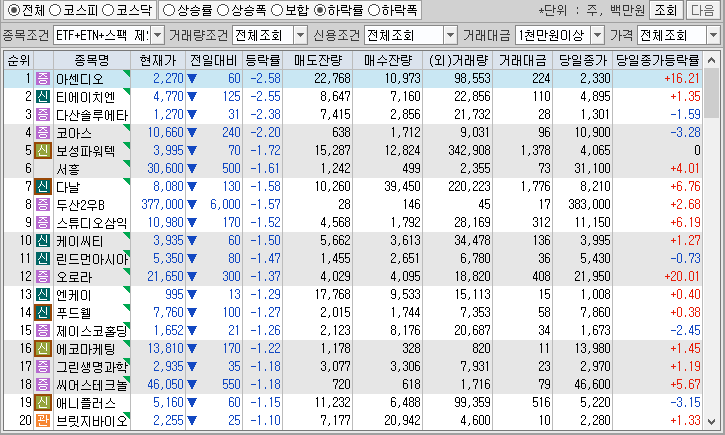This screenshot has height=435, width=725.
Task: Click the 증 badge icon for 그린생명과학
Action: [x=43, y=367]
